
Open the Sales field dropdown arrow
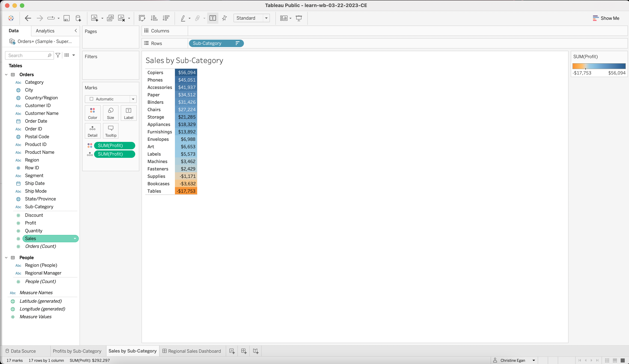coord(75,239)
